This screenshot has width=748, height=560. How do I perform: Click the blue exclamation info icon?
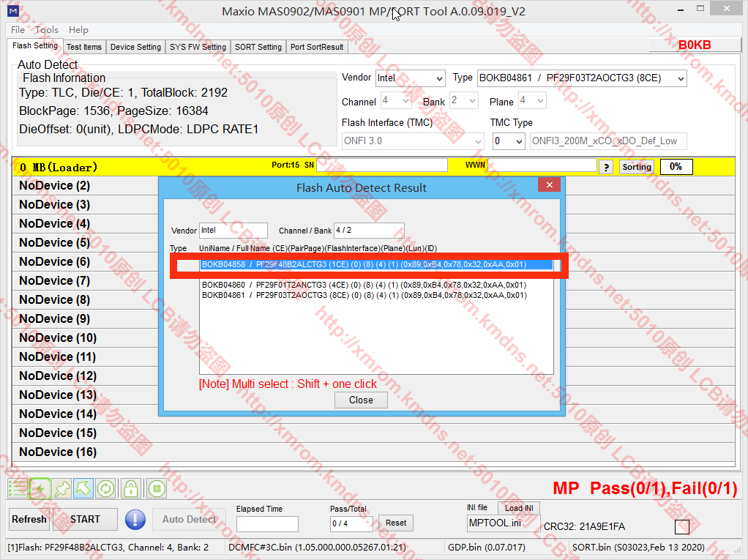(135, 520)
